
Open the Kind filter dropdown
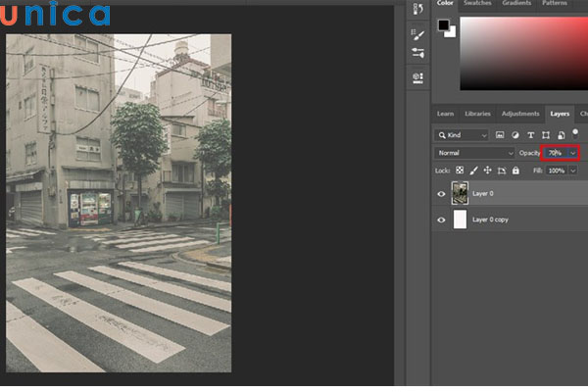[462, 135]
